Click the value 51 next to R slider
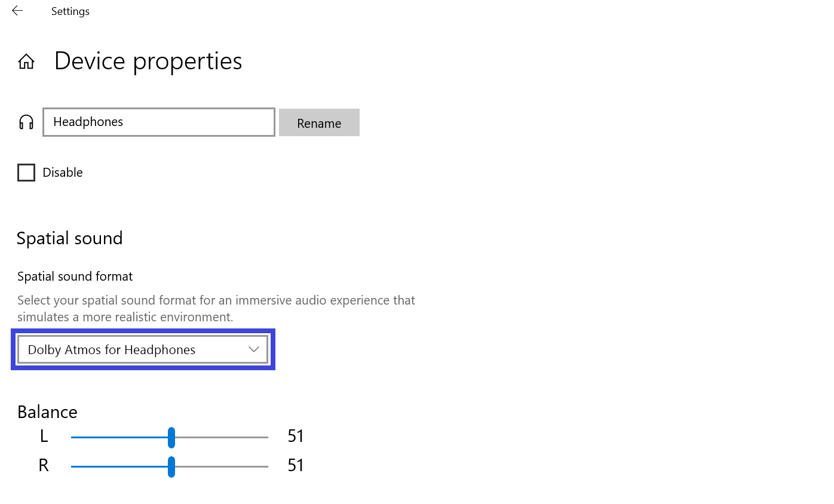 pyautogui.click(x=295, y=465)
